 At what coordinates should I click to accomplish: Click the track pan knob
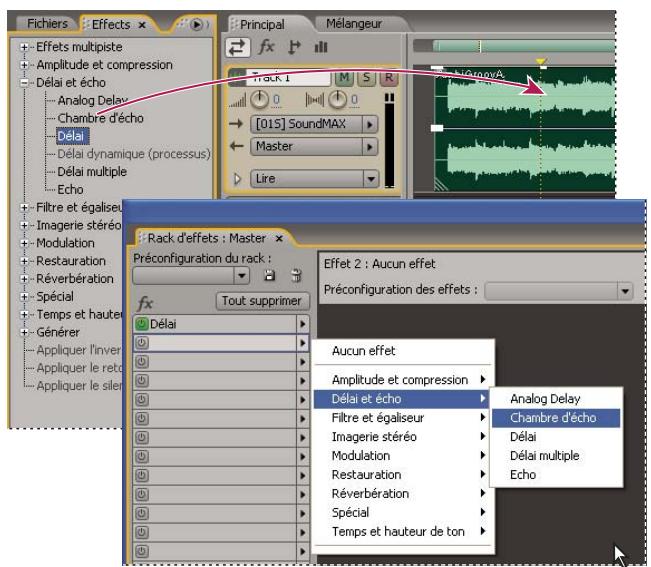tap(337, 100)
